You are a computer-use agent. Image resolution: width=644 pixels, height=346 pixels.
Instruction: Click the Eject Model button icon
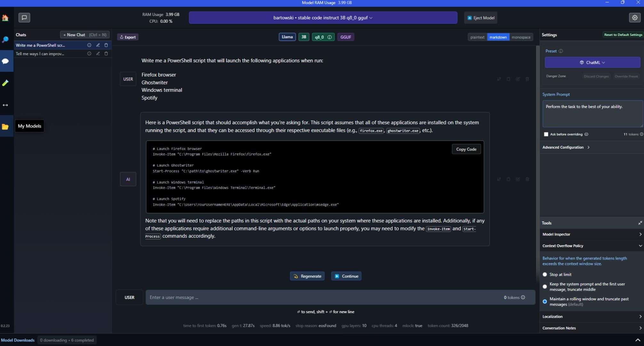click(468, 18)
